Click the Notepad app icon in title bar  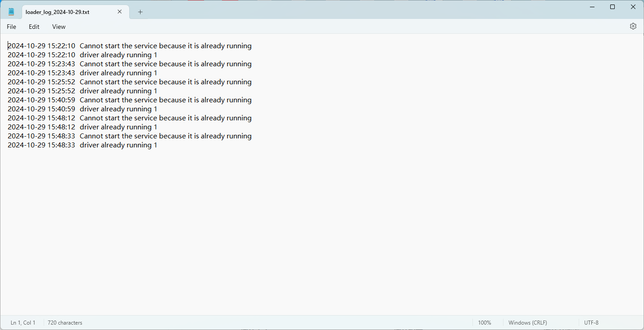coord(11,12)
